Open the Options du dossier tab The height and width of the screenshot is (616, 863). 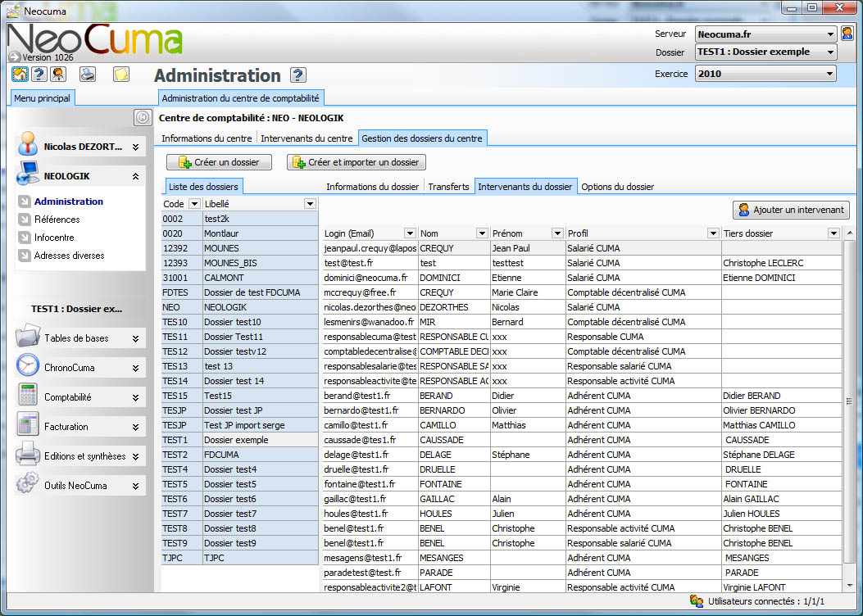click(x=617, y=187)
